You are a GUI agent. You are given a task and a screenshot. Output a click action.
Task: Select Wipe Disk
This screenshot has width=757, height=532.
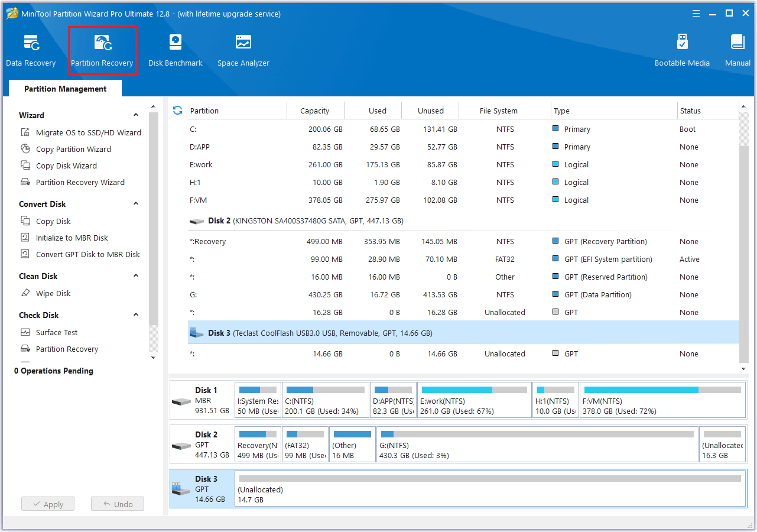click(46, 293)
